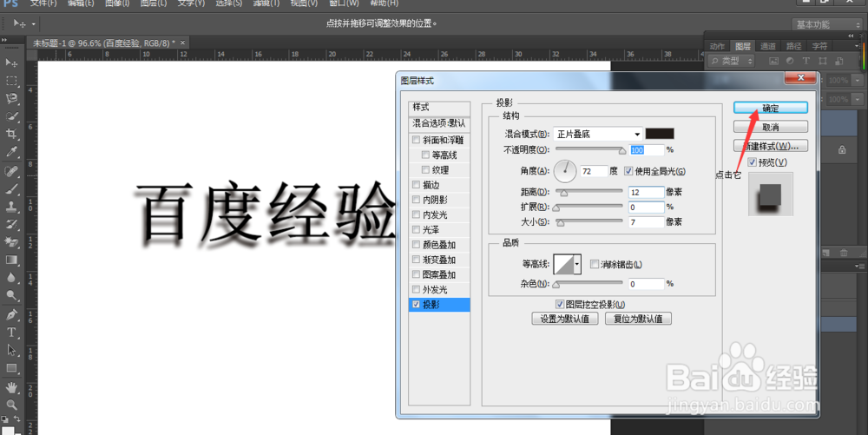Select the Quick Selection tool
The height and width of the screenshot is (435, 868).
coord(11,116)
